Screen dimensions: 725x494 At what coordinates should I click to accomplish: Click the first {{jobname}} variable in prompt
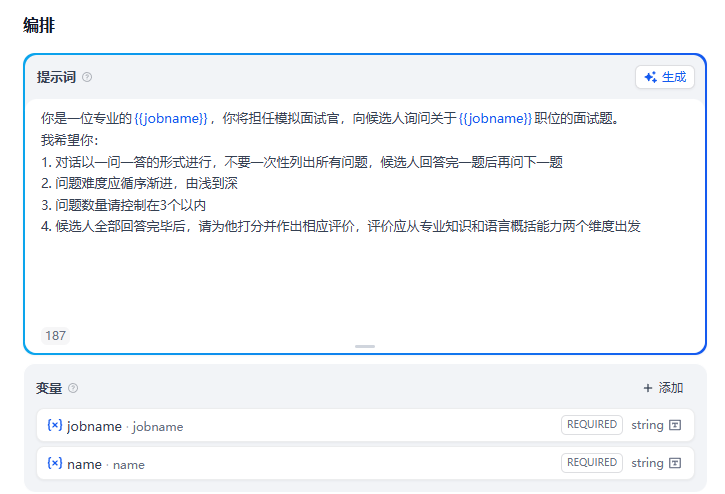tap(171, 118)
